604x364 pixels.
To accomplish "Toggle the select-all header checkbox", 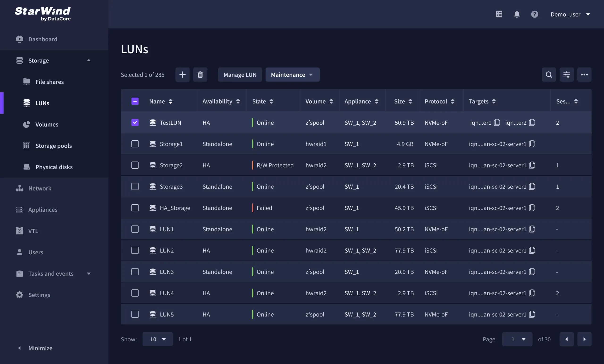I will coord(135,101).
